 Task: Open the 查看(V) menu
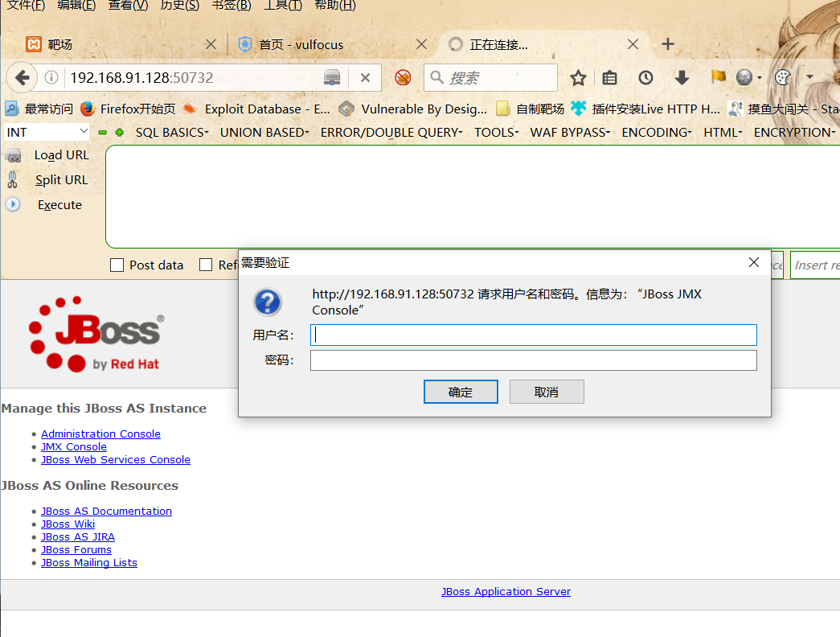click(128, 6)
